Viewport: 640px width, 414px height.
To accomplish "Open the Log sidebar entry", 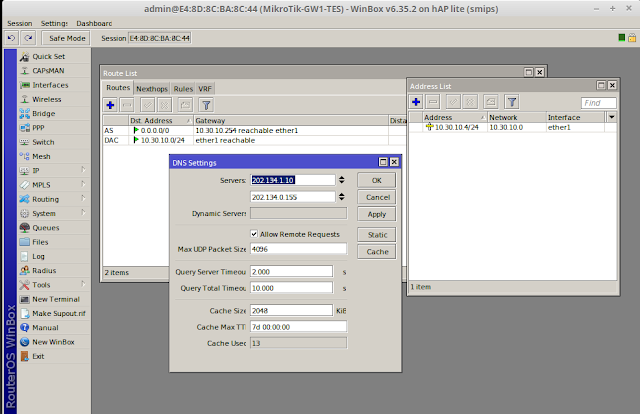I will click(x=38, y=256).
